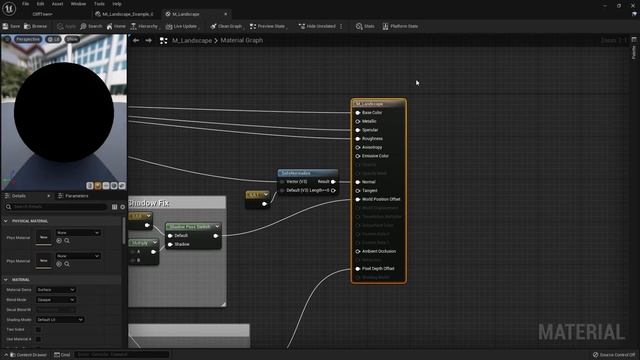Image resolution: width=640 pixels, height=360 pixels.
Task: Open the Edit menu
Action: (40, 4)
